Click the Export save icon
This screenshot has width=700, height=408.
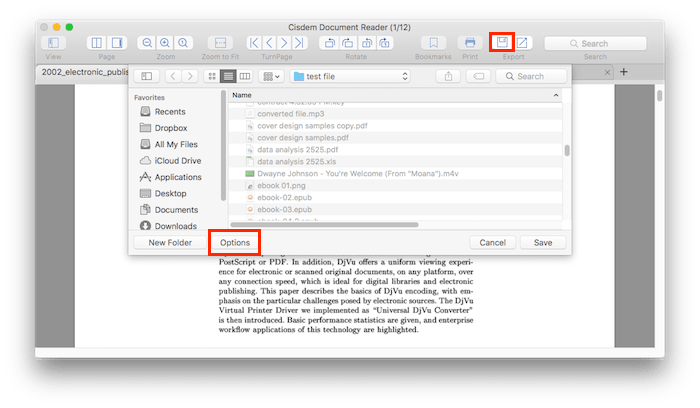click(502, 43)
